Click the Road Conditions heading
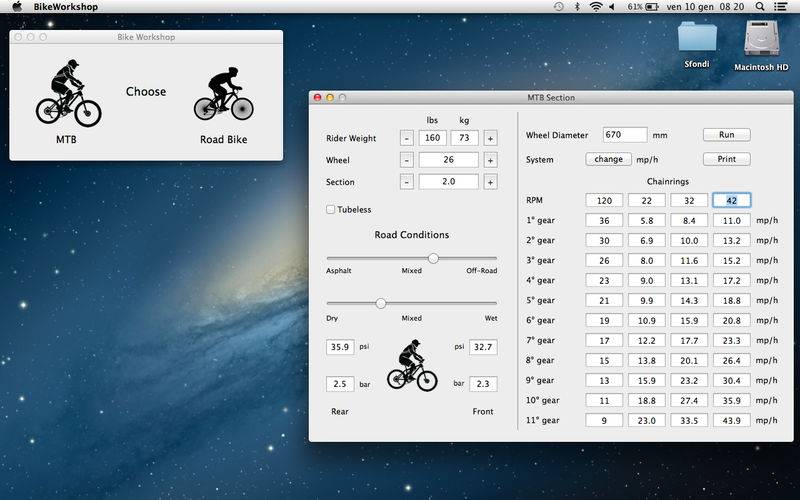 click(x=412, y=235)
